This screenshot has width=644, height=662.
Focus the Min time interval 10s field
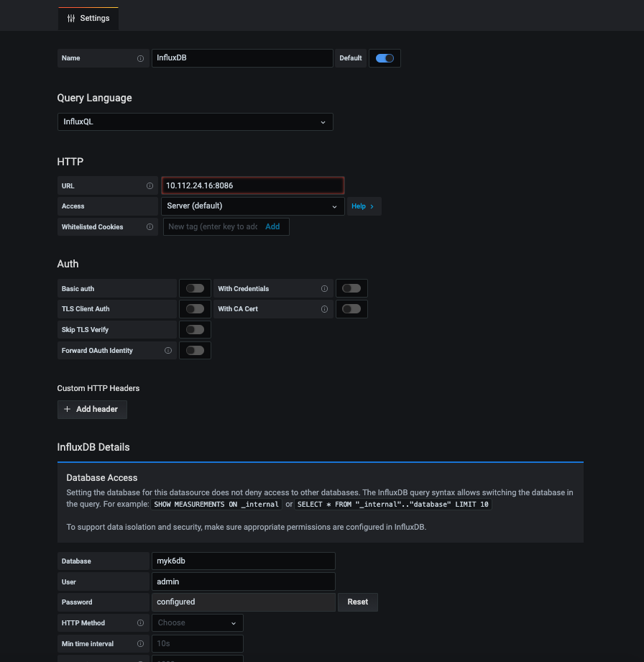(197, 644)
